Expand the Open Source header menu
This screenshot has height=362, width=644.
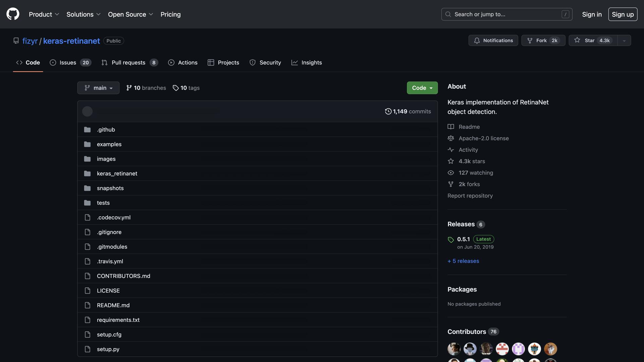(130, 14)
